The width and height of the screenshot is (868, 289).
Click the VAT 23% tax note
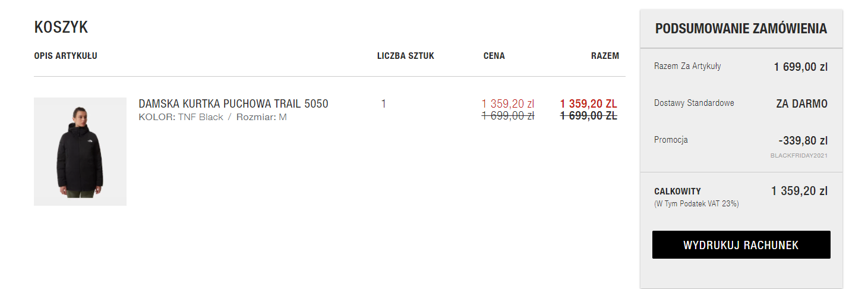(x=696, y=204)
